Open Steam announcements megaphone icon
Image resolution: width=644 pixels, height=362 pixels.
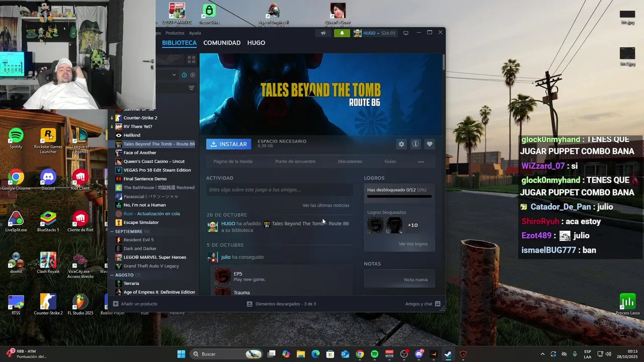click(x=324, y=33)
